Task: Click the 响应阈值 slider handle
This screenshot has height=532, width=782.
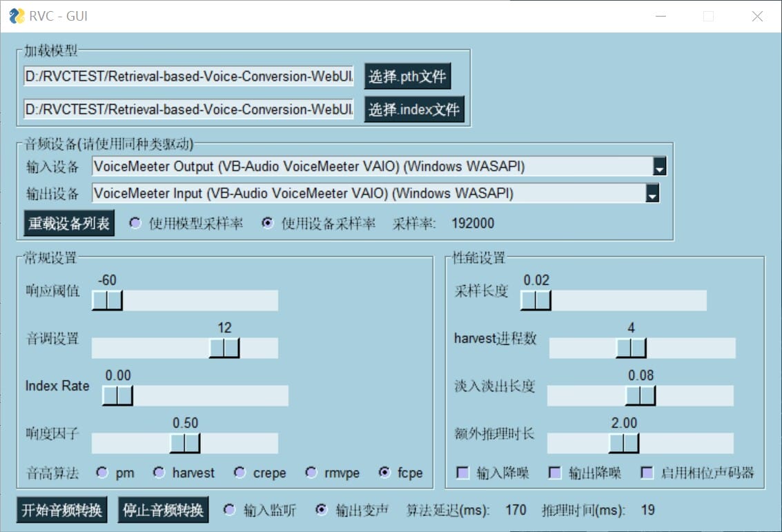Action: tap(107, 300)
